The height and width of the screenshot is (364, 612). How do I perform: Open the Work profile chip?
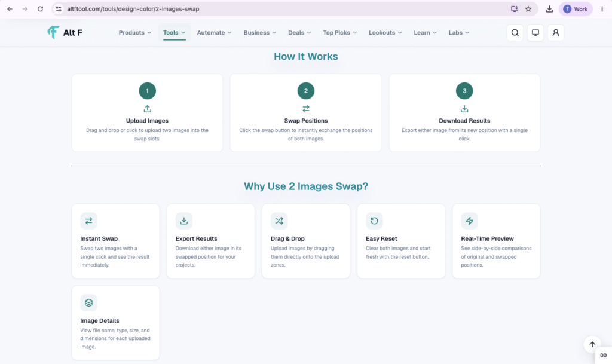tap(576, 9)
